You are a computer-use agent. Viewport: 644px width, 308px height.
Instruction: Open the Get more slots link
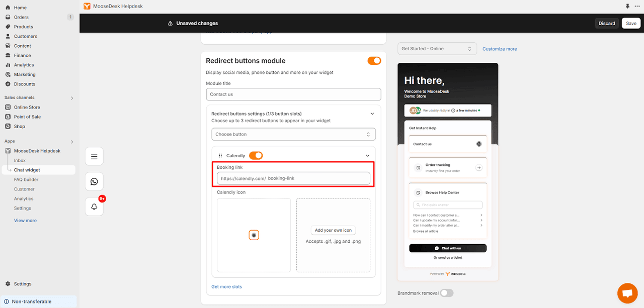226,286
